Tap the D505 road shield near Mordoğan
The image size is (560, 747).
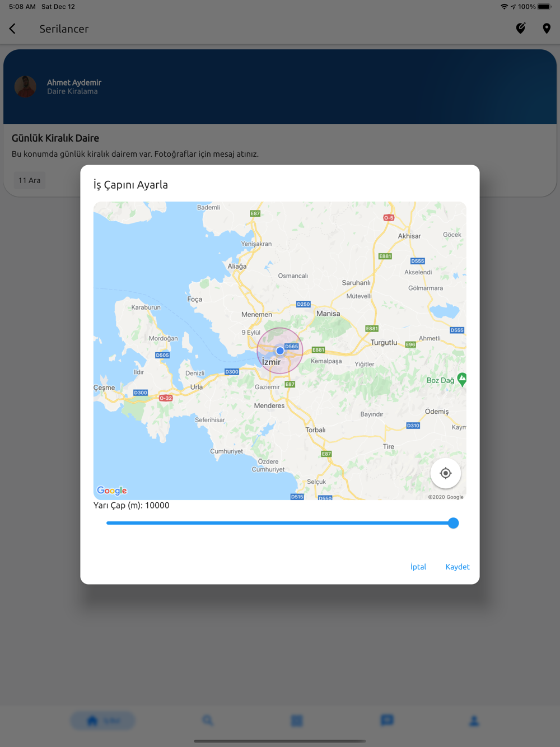coord(162,355)
